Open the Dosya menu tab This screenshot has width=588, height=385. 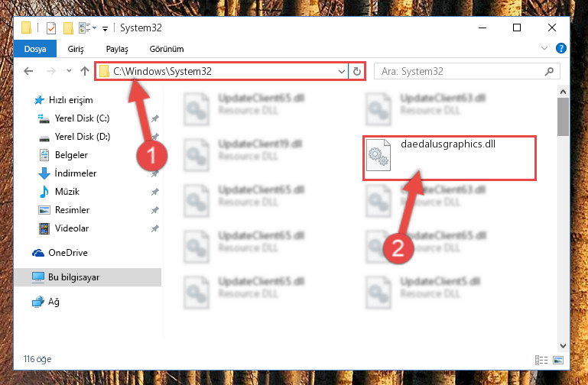pyautogui.click(x=35, y=49)
